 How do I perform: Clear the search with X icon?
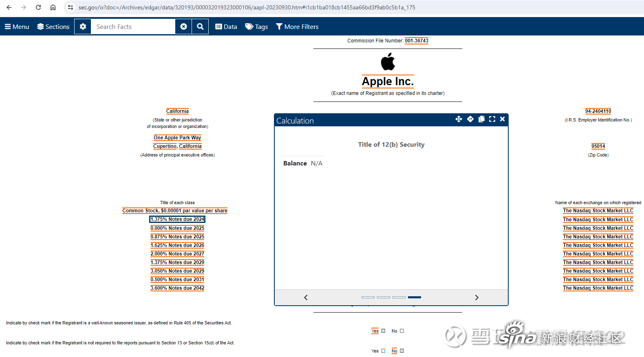(x=184, y=26)
